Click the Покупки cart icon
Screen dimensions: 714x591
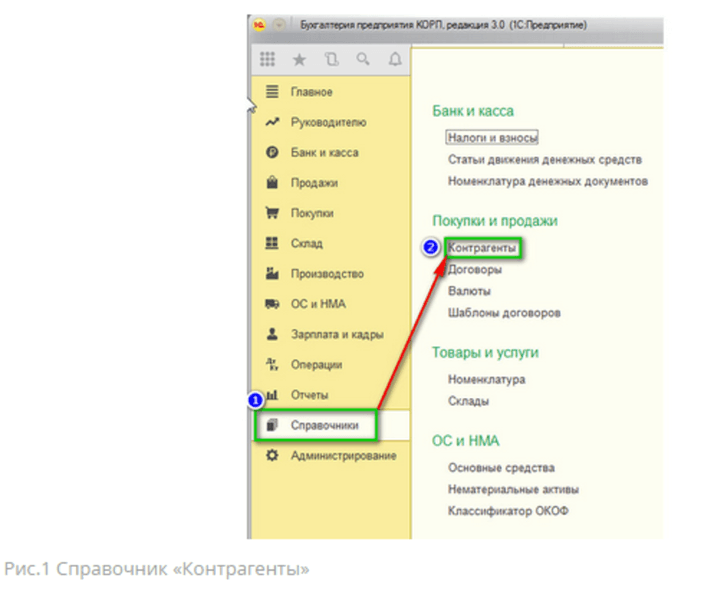[272, 213]
